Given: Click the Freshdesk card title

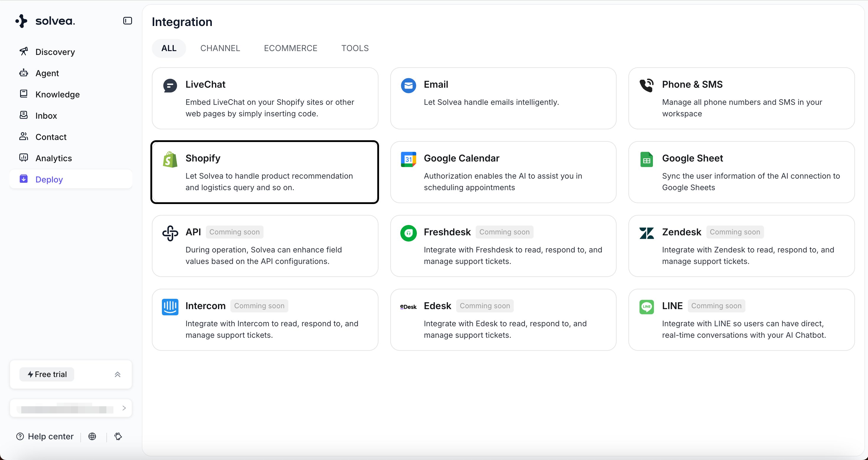Looking at the screenshot, I should (447, 232).
